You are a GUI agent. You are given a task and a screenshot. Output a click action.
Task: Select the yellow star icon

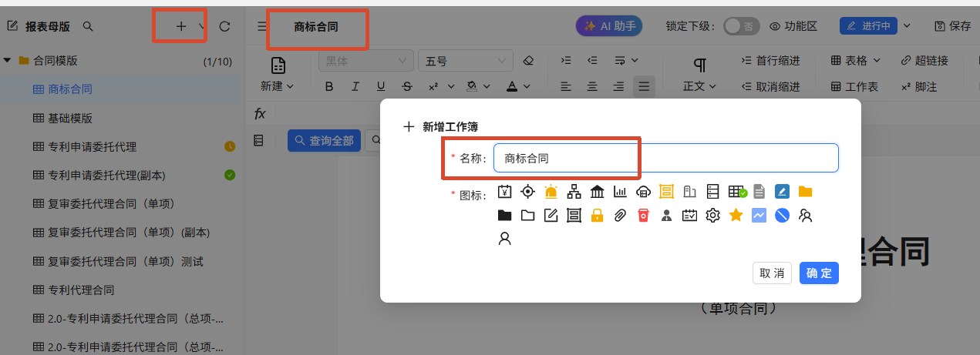(x=736, y=216)
